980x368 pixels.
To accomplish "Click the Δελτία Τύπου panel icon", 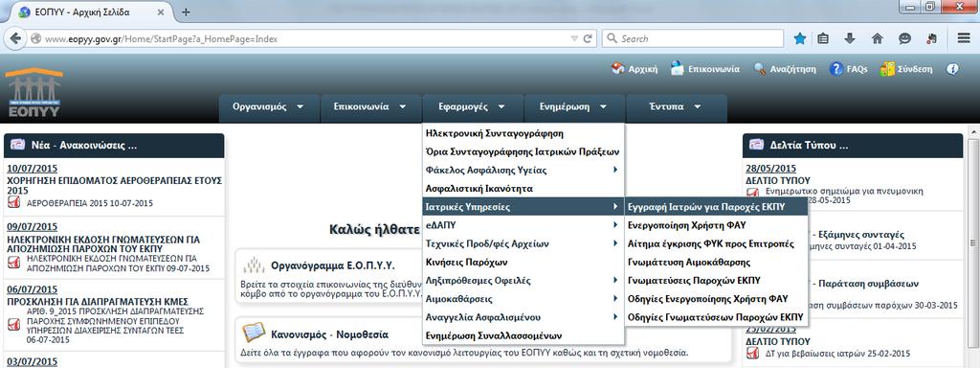I will [x=756, y=146].
